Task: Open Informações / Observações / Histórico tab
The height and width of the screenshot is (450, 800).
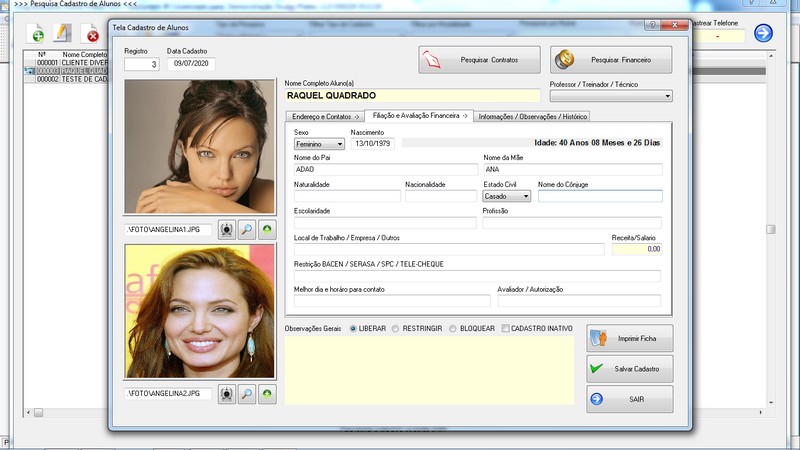Action: coord(533,117)
